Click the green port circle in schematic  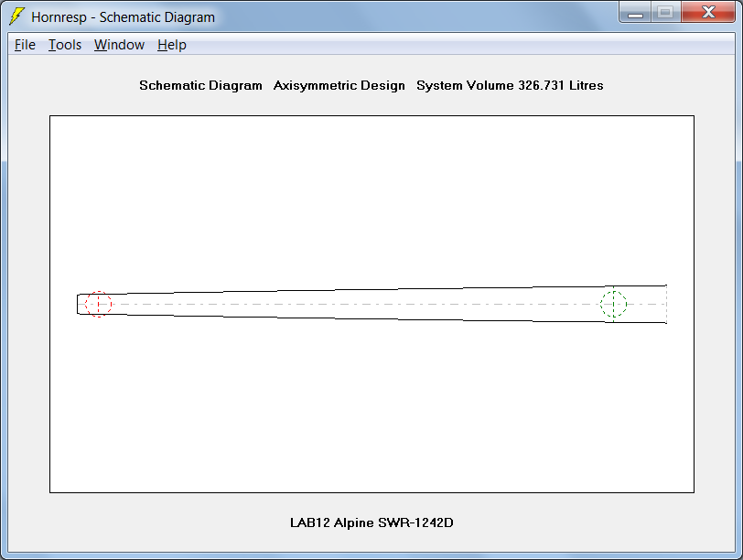tap(614, 304)
